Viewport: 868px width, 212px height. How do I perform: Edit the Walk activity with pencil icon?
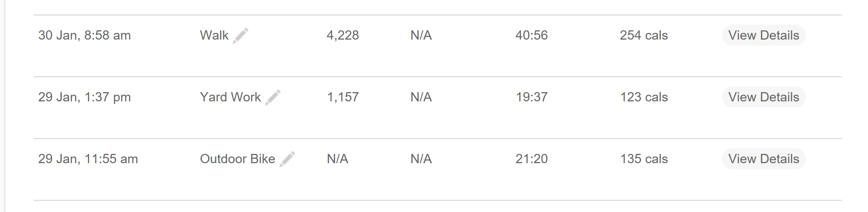240,36
